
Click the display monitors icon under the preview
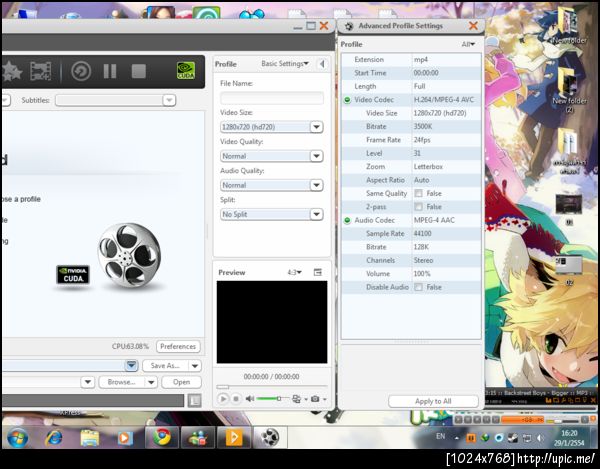point(297,399)
